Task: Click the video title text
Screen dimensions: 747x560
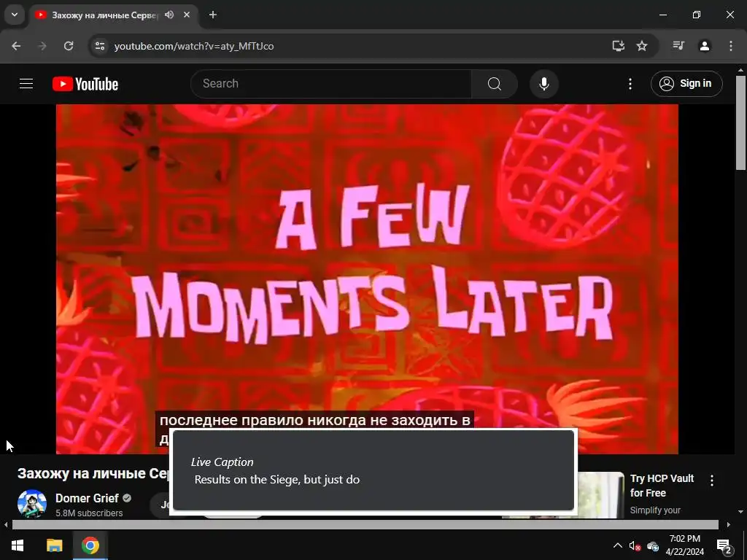Action: point(93,473)
